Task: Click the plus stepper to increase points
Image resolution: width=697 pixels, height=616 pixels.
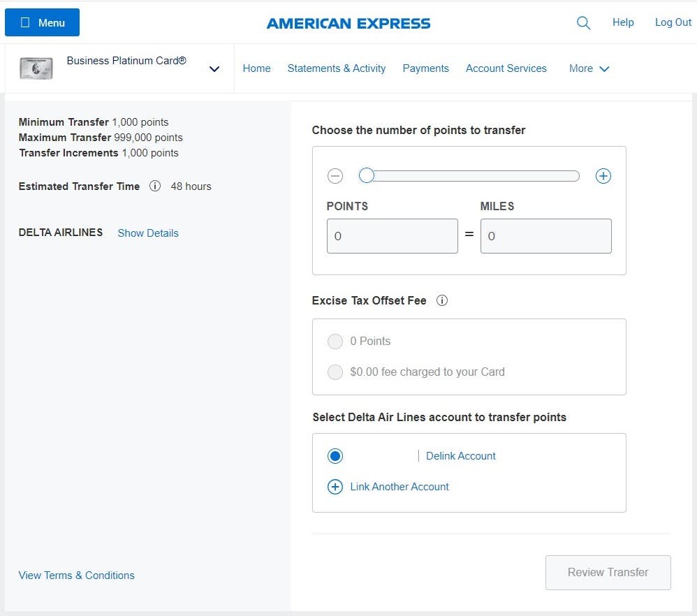Action: click(x=603, y=176)
